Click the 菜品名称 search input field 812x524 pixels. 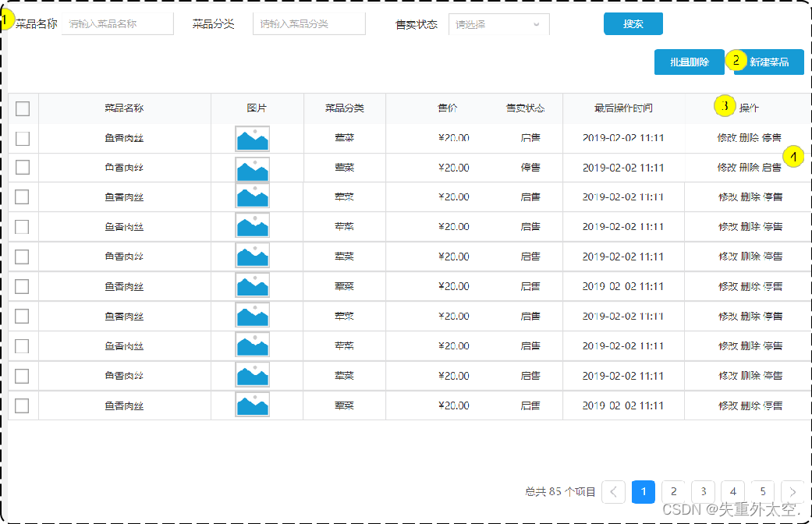coord(118,24)
